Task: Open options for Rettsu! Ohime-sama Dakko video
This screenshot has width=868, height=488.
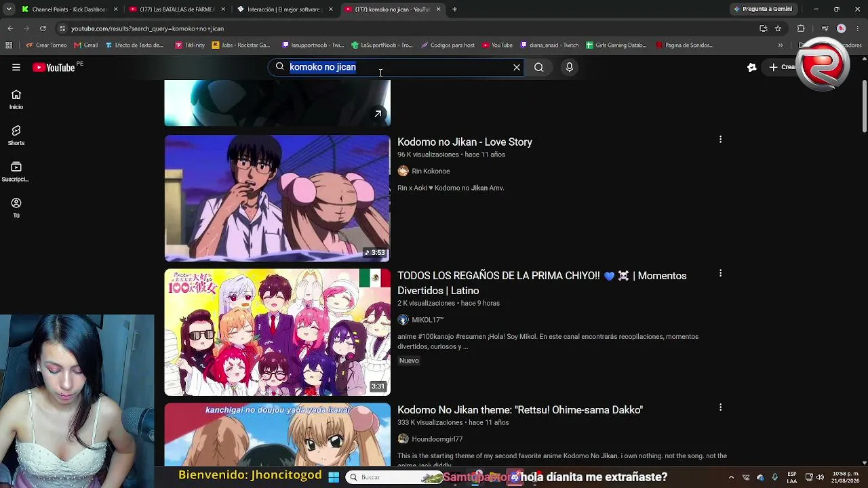Action: pos(720,407)
